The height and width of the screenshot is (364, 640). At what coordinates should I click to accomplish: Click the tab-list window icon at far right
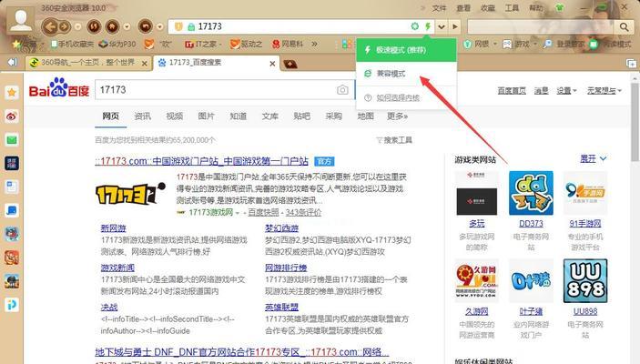(631, 64)
